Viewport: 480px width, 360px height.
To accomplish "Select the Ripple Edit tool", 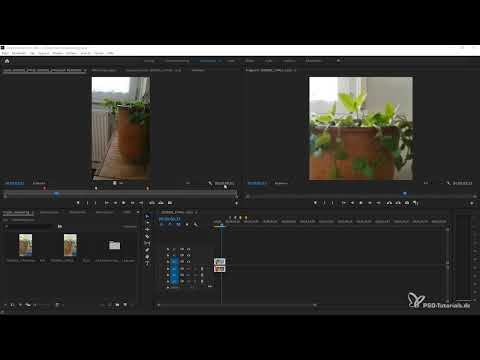I will (148, 230).
